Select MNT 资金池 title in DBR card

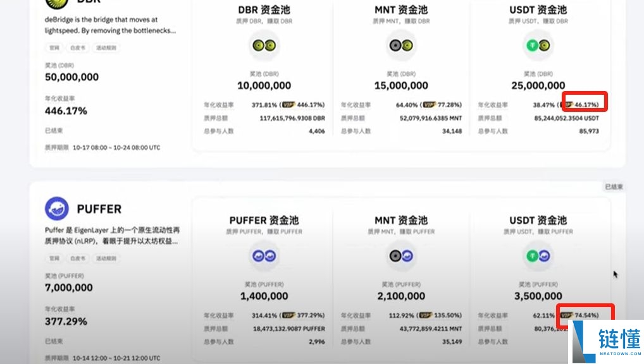(401, 9)
